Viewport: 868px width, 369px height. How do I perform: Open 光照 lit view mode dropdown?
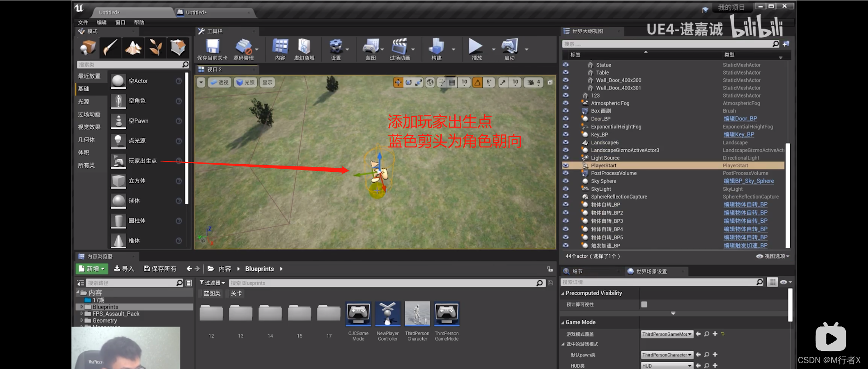click(x=245, y=82)
